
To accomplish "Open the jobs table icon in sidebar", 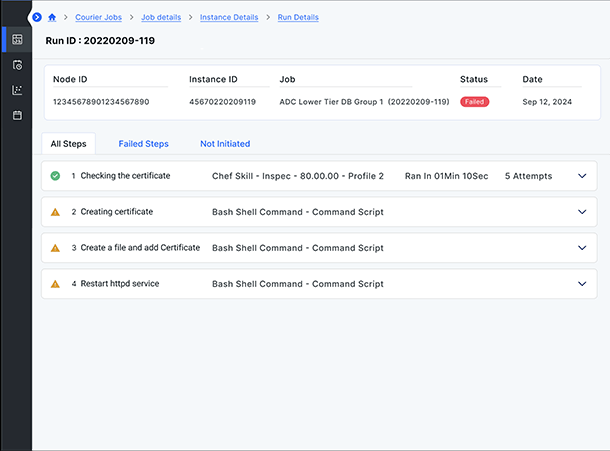I will click(17, 39).
